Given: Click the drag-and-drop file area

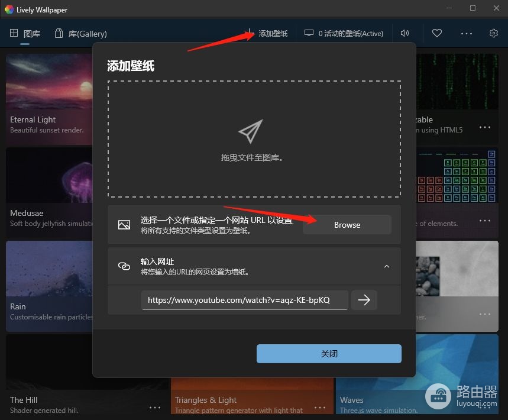Looking at the screenshot, I should pyautogui.click(x=254, y=139).
